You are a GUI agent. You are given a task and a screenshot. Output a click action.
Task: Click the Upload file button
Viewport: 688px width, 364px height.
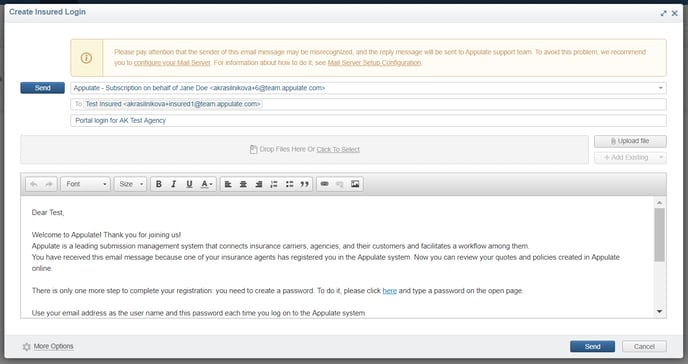coord(630,141)
